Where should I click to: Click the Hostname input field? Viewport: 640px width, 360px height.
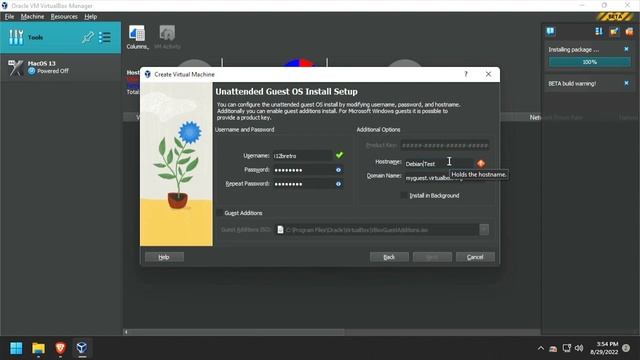[439, 164]
